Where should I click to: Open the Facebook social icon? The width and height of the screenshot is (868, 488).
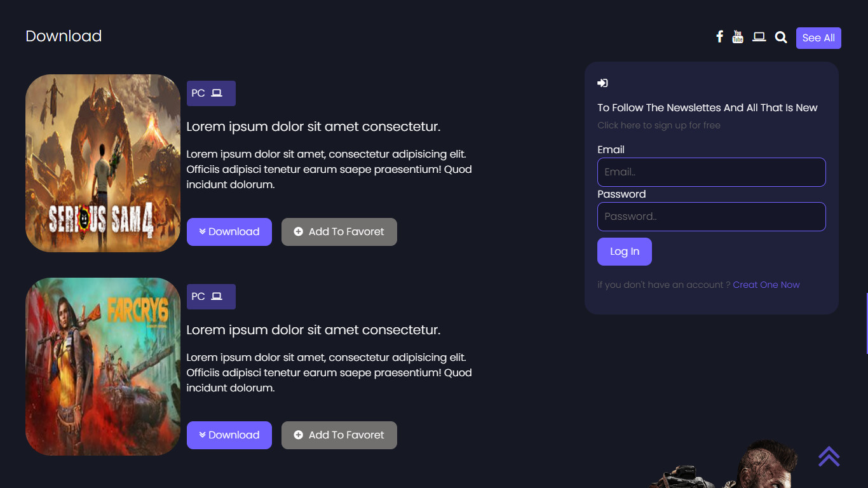(x=719, y=37)
